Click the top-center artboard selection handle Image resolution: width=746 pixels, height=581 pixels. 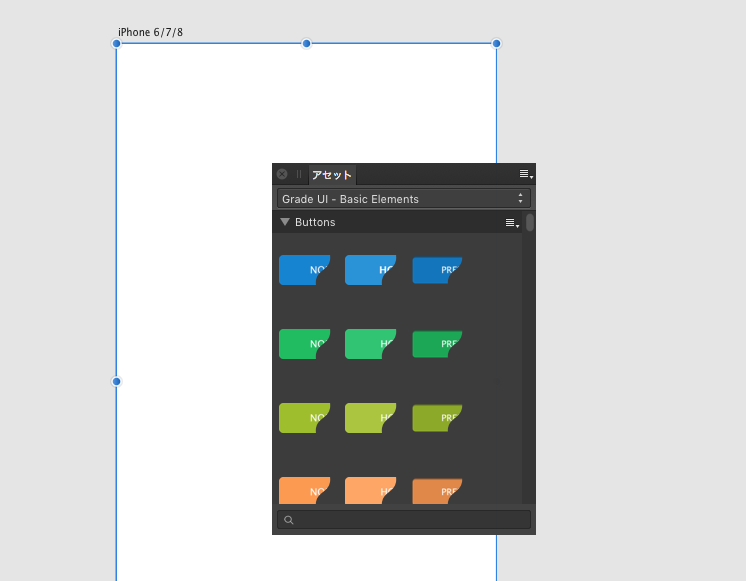[x=307, y=44]
